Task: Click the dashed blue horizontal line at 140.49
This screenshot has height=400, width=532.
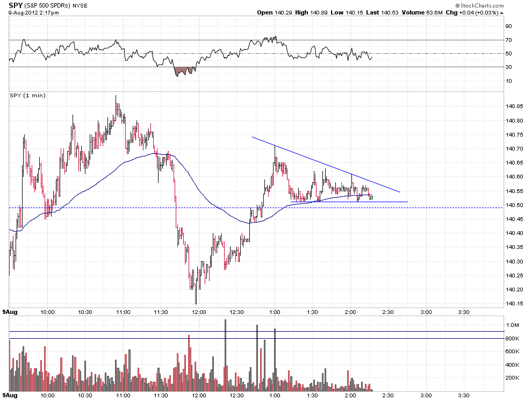Action: pyautogui.click(x=256, y=208)
